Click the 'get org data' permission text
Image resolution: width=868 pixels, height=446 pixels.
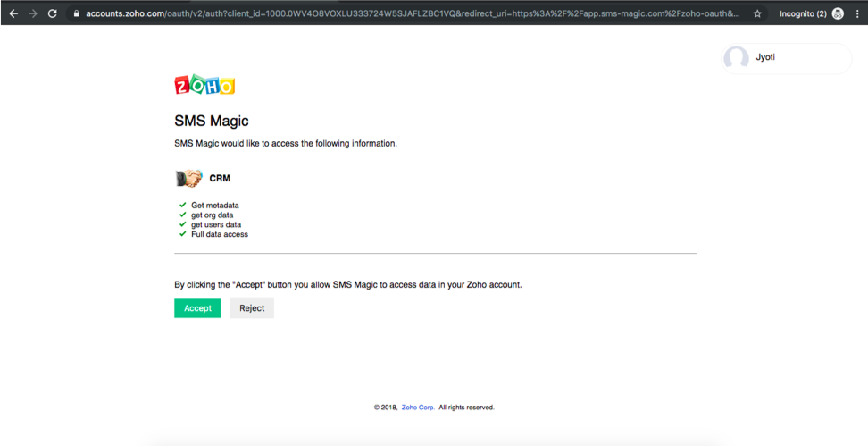(x=212, y=215)
